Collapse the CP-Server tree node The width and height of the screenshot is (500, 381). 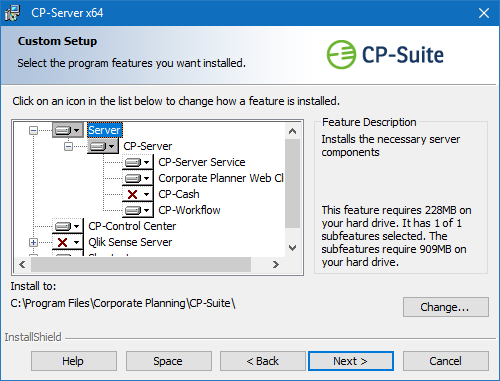(x=68, y=146)
